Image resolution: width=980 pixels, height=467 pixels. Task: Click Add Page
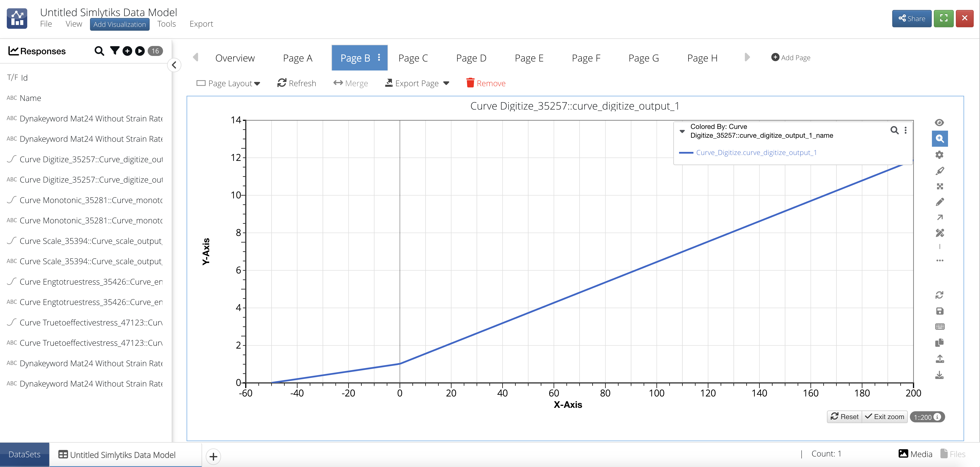point(791,57)
